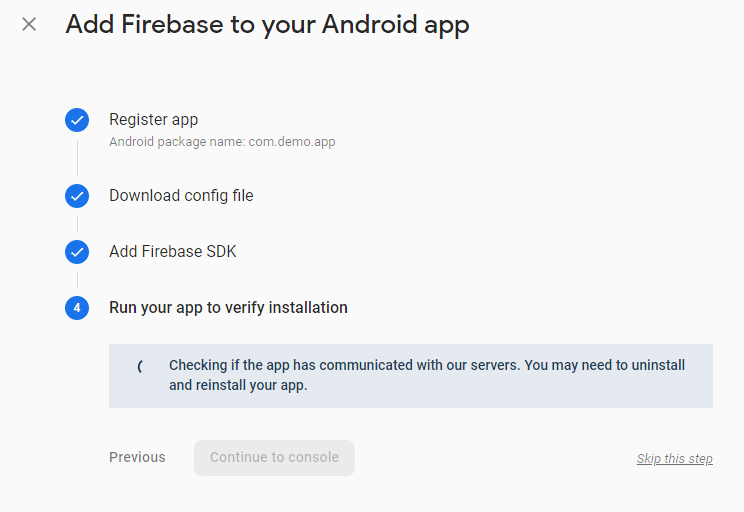Screen dimensions: 744x512
Task: Click the Android package name label
Action: (177, 142)
